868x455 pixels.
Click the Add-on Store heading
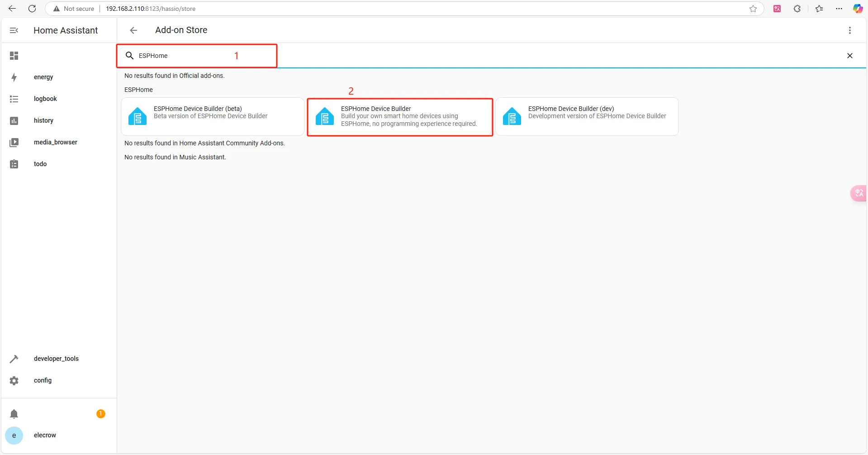coord(181,30)
